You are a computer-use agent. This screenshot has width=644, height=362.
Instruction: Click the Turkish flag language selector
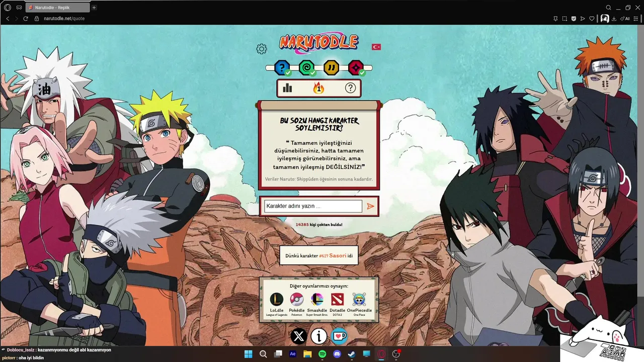pos(376,47)
